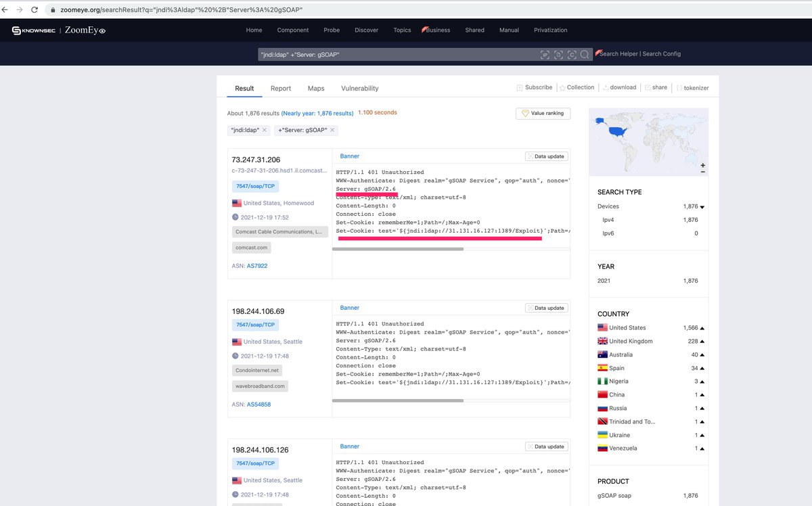The image size is (812, 506).
Task: Click the Australia flag in Country list
Action: [x=602, y=354]
